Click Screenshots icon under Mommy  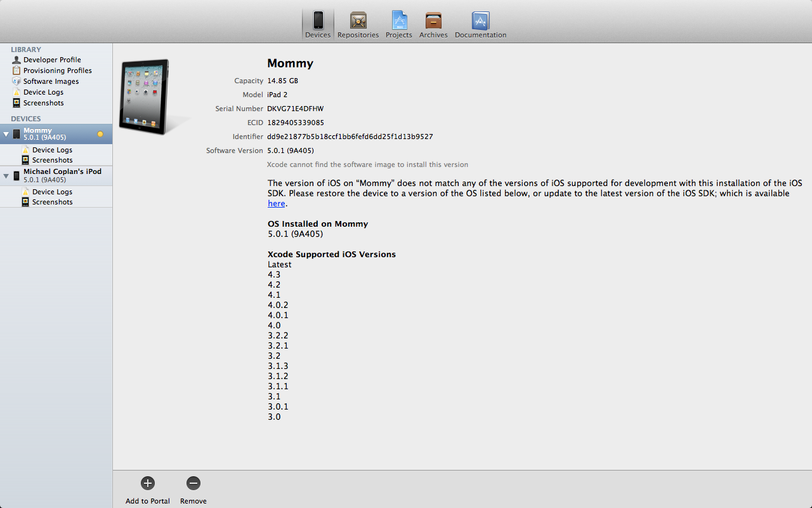coord(25,160)
